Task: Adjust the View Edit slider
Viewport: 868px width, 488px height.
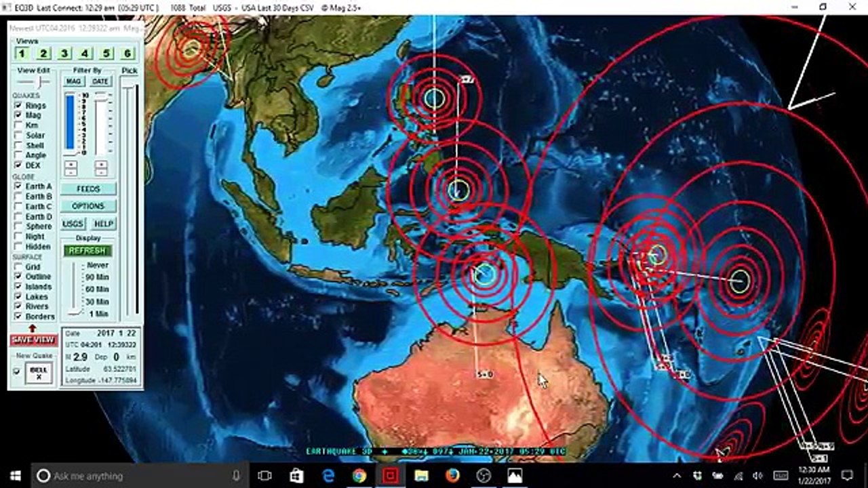Action: point(33,81)
